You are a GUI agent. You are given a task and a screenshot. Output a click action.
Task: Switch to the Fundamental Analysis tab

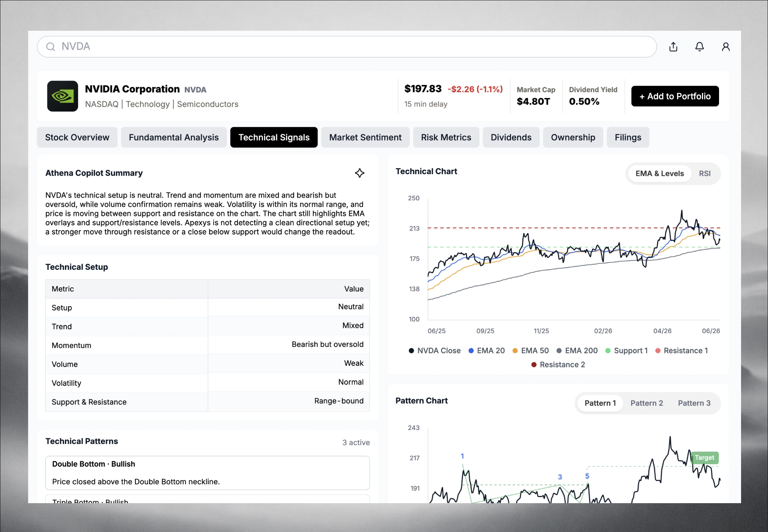click(x=173, y=137)
